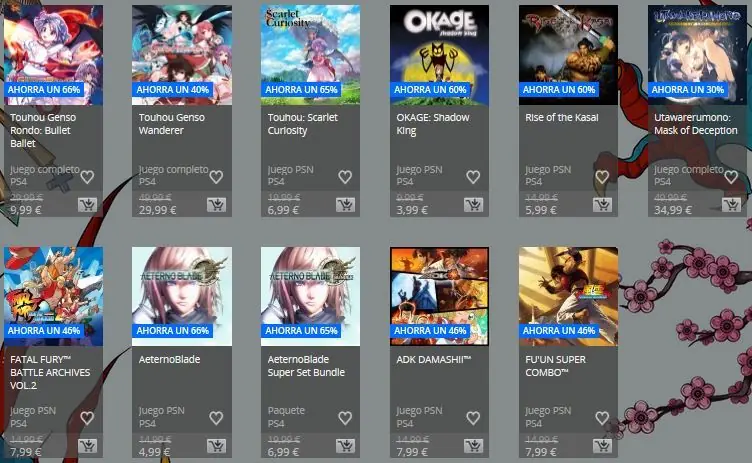Click cart icon for ADK DAMASHII
The image size is (752, 463).
[x=473, y=446]
